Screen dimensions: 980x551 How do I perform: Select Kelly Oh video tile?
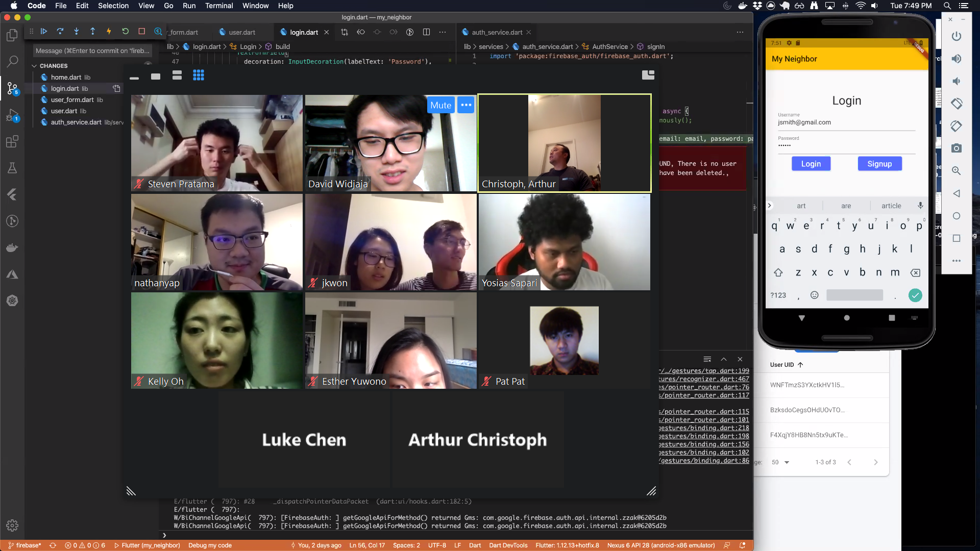[217, 340]
